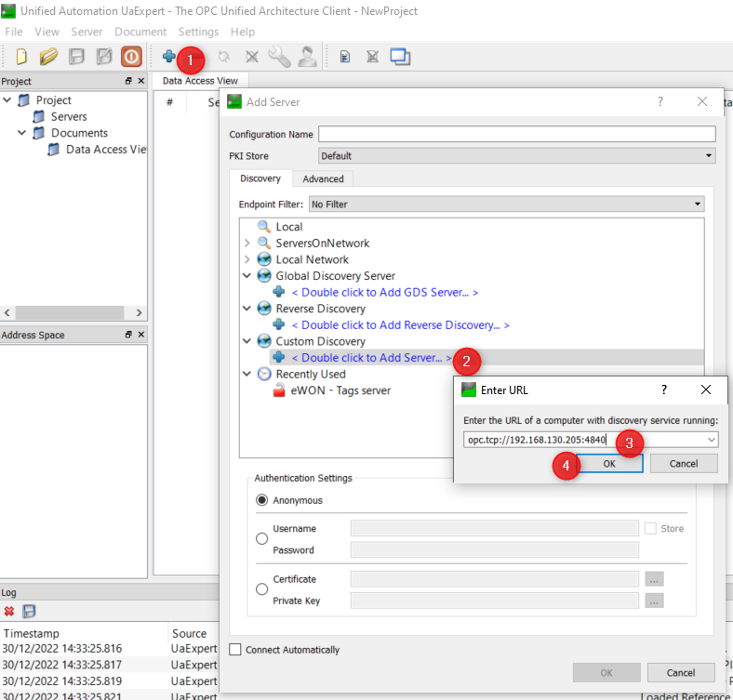Screen dimensions: 733x700
Task: Click Double click to Add Reverse Discovery link
Action: pos(401,325)
